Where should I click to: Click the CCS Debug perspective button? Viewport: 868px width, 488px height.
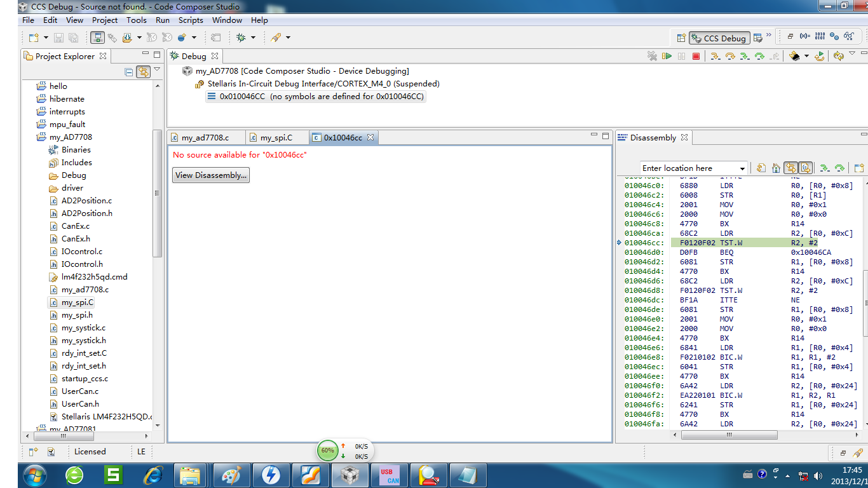tap(719, 38)
